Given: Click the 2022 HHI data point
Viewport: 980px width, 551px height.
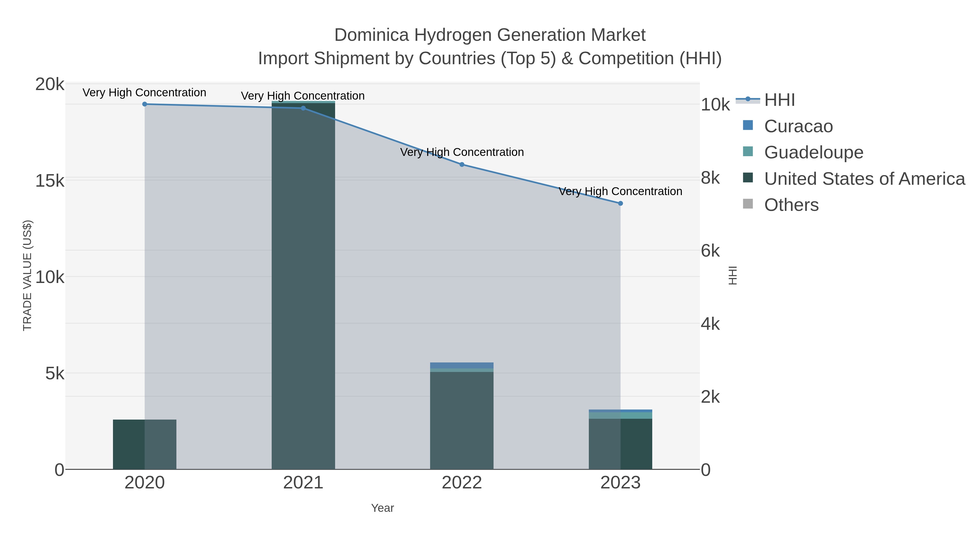Looking at the screenshot, I should (x=462, y=165).
